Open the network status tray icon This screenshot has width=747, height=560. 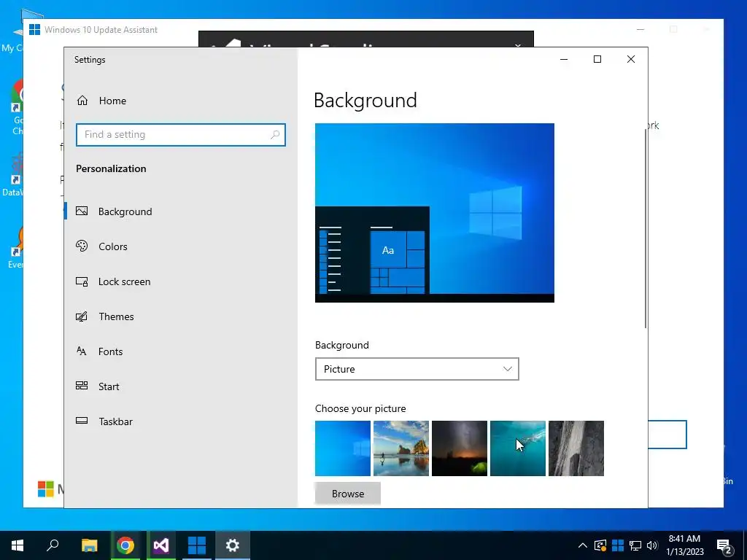tap(635, 545)
